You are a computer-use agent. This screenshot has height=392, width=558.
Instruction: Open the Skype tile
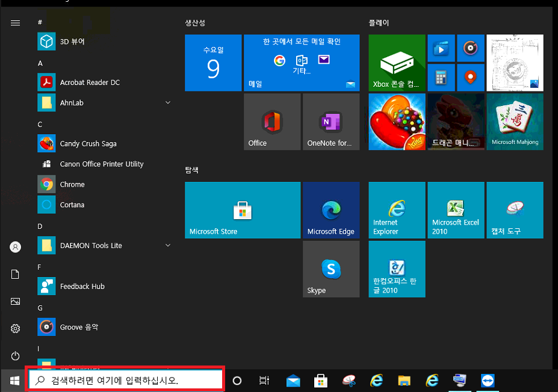click(331, 269)
